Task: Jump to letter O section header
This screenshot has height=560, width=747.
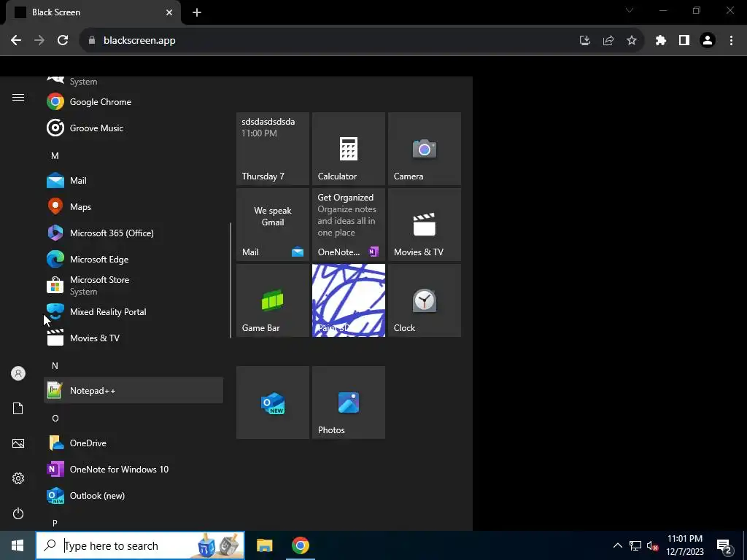Action: (55, 418)
